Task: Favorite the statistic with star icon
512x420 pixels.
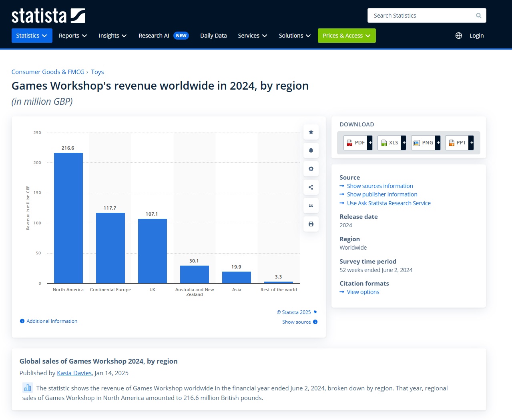Action: (311, 132)
